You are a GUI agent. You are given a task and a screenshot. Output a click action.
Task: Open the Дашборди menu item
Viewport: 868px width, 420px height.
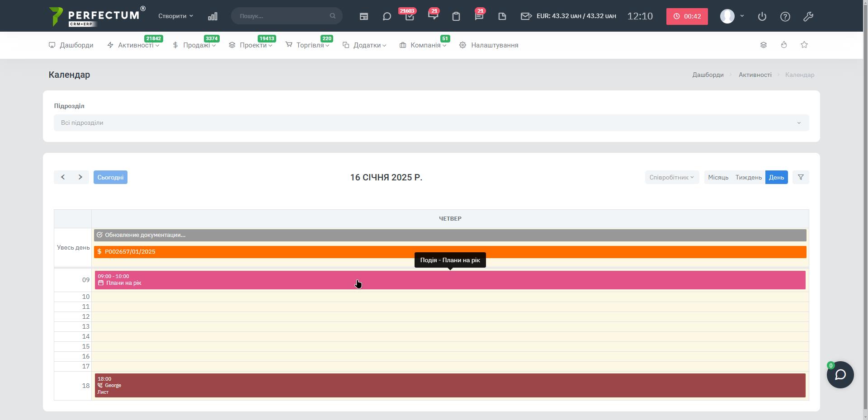(x=71, y=45)
